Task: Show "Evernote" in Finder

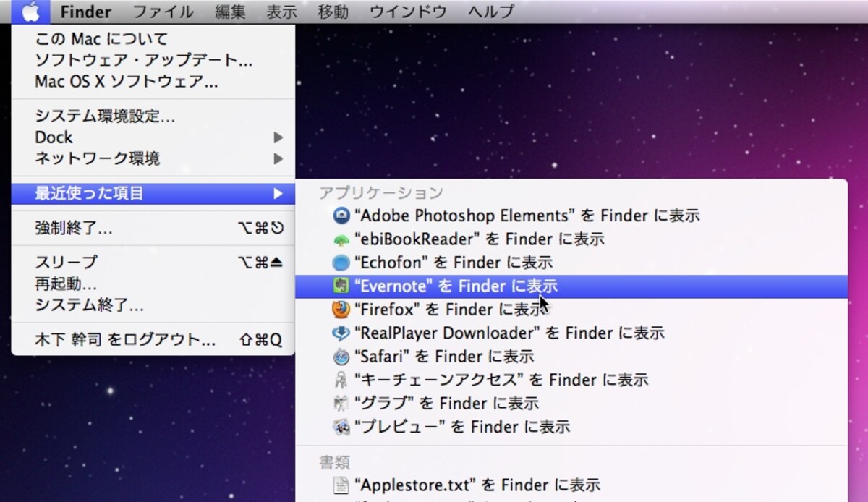Action: (571, 286)
